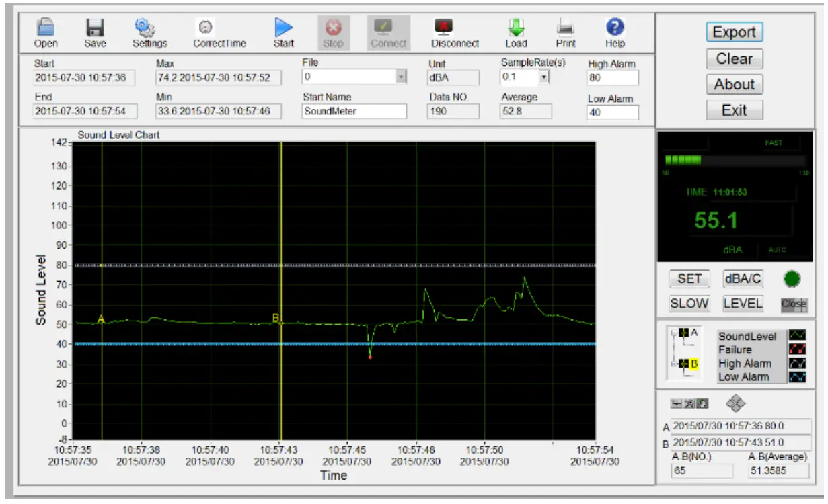Open Help question mark icon
Screen dimensions: 828x504
tap(615, 32)
